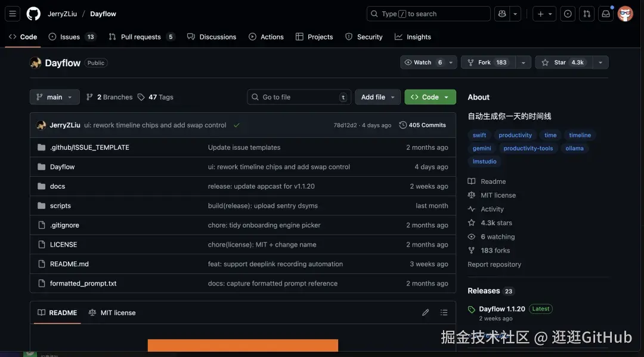Open README.md file
644x357 pixels.
pyautogui.click(x=69, y=264)
